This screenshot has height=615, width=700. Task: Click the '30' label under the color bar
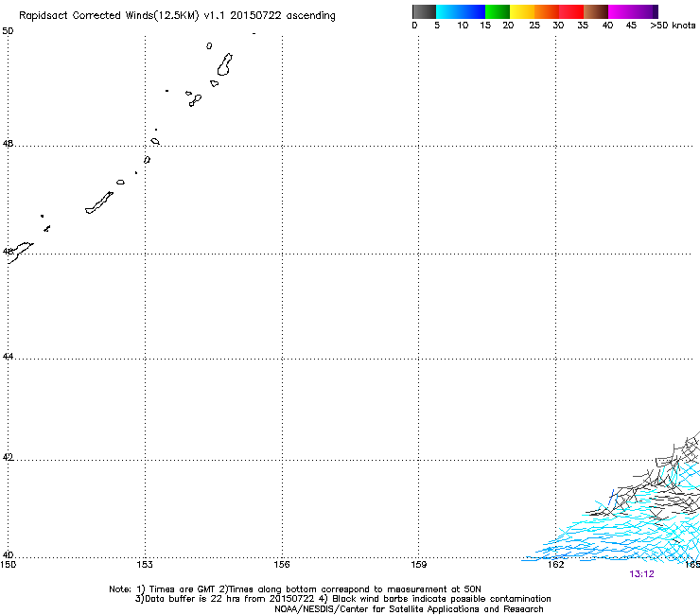point(558,26)
